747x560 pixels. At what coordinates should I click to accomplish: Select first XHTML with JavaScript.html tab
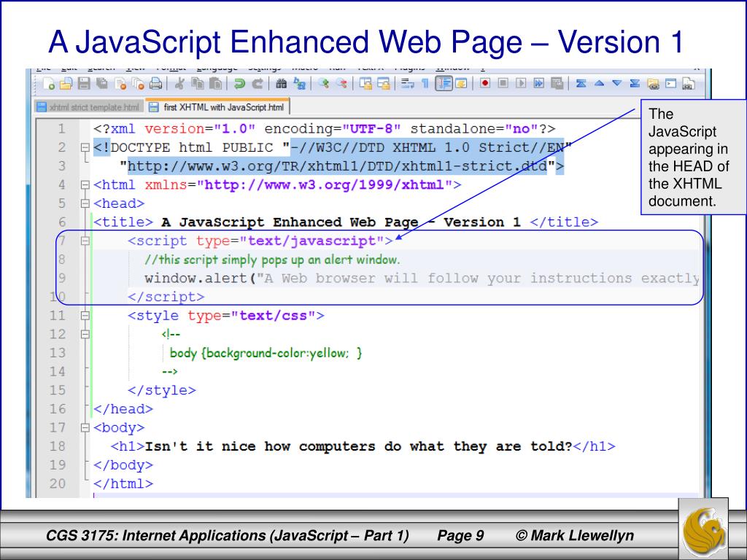click(217, 106)
